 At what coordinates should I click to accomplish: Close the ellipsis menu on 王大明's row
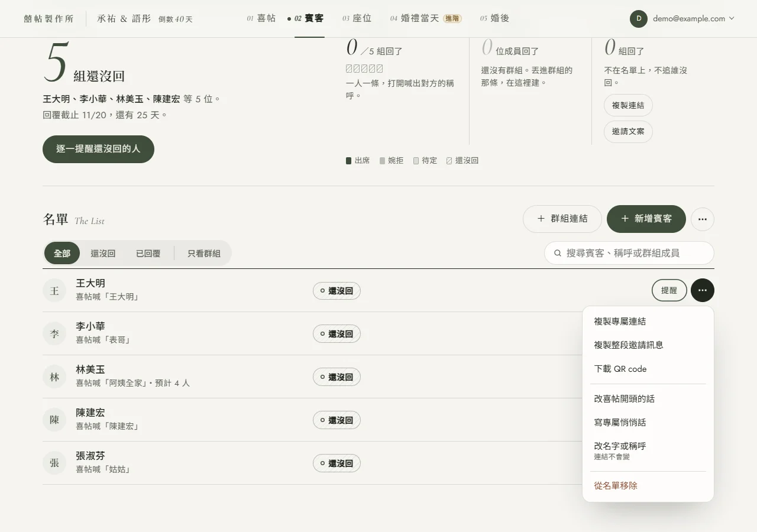point(703,290)
